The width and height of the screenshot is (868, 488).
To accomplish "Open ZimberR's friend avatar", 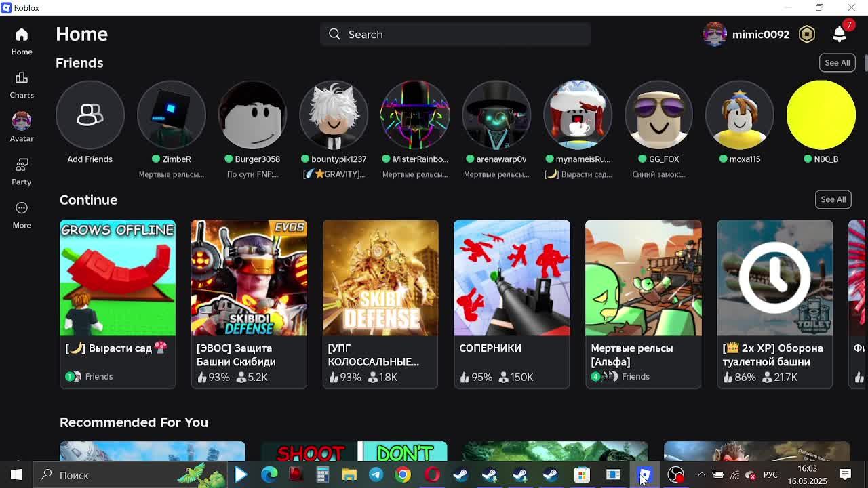I will tap(172, 115).
